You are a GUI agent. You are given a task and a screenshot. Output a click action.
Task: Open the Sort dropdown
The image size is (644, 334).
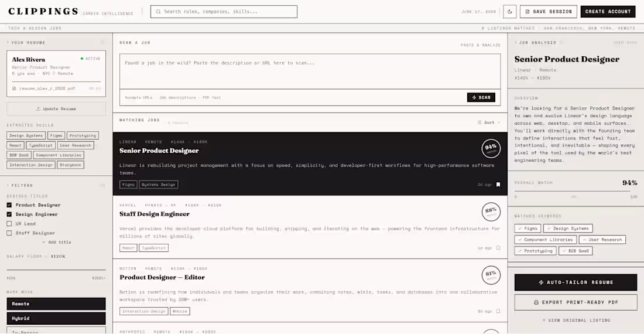point(489,122)
